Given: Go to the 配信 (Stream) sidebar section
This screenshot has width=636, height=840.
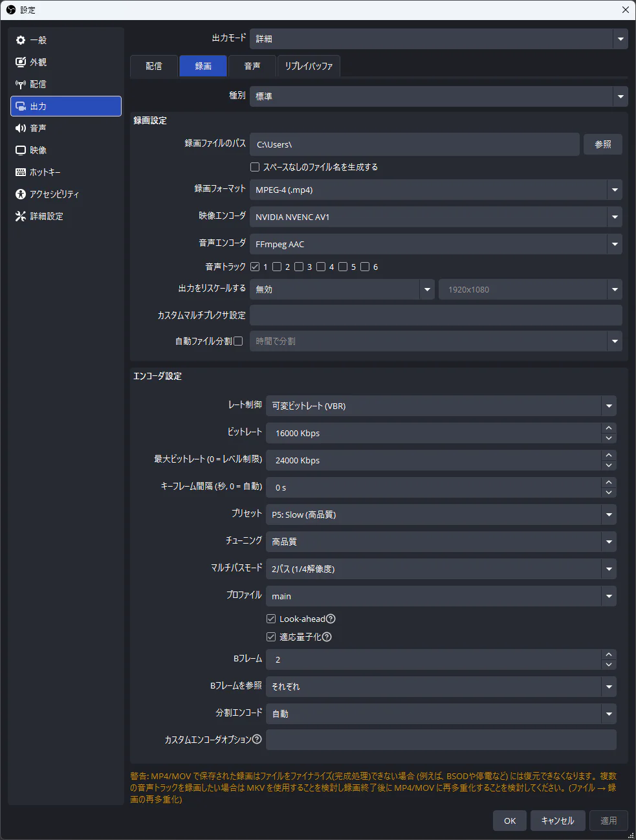Looking at the screenshot, I should (39, 84).
